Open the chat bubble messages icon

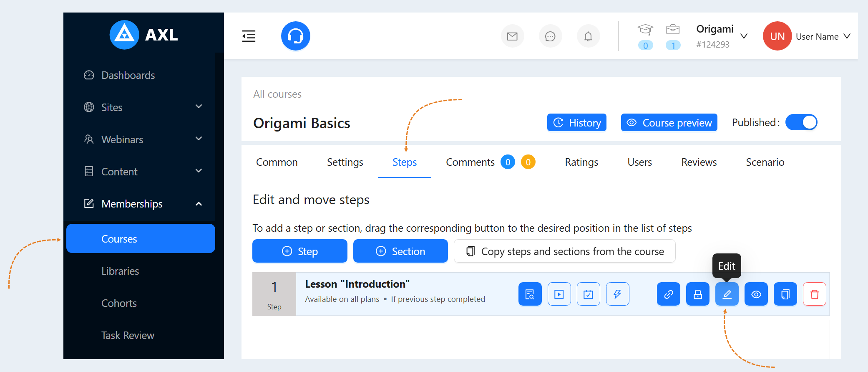click(x=550, y=36)
